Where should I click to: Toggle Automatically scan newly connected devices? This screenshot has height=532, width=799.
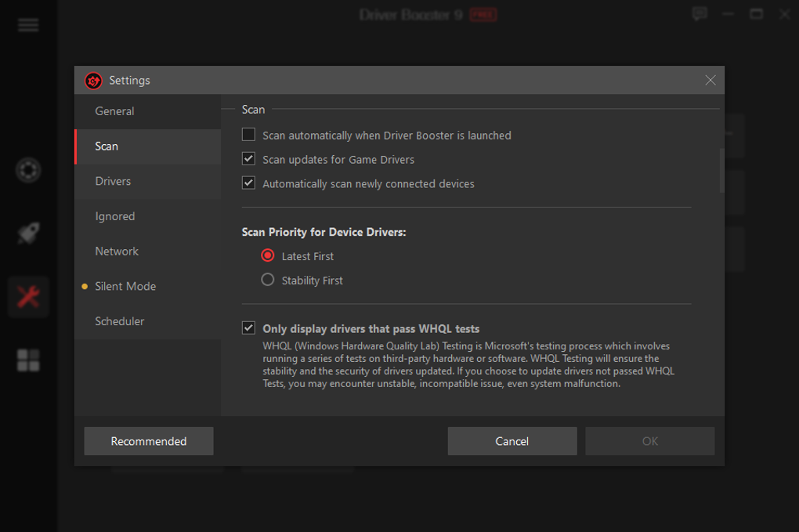pyautogui.click(x=248, y=183)
